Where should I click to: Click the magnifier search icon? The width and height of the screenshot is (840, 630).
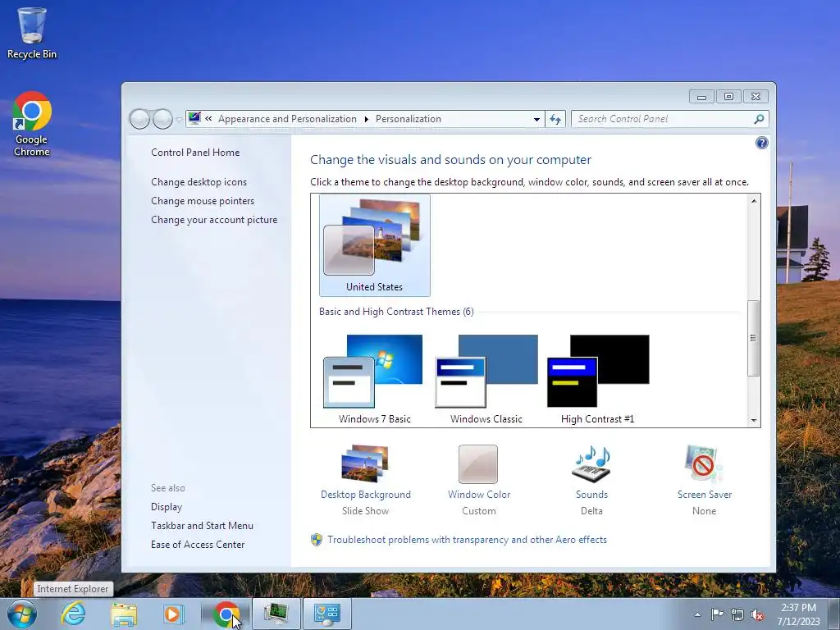759,119
